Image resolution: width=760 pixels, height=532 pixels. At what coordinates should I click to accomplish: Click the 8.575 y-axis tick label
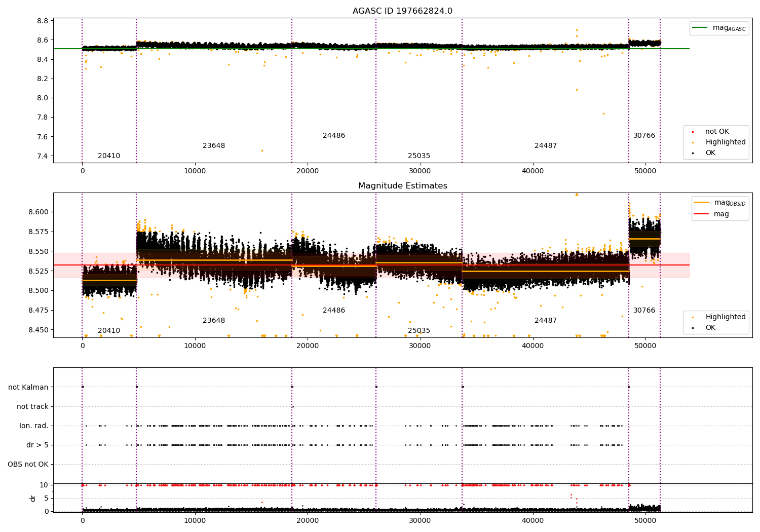click(39, 232)
